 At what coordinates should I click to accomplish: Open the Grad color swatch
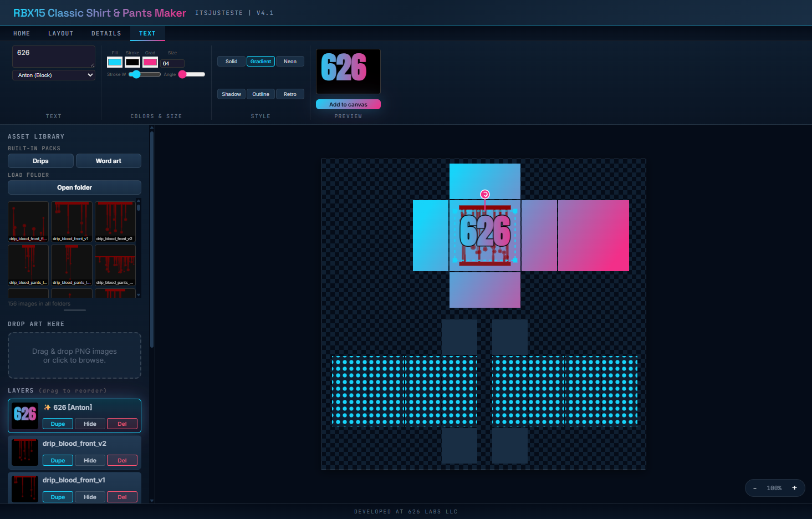(x=150, y=62)
